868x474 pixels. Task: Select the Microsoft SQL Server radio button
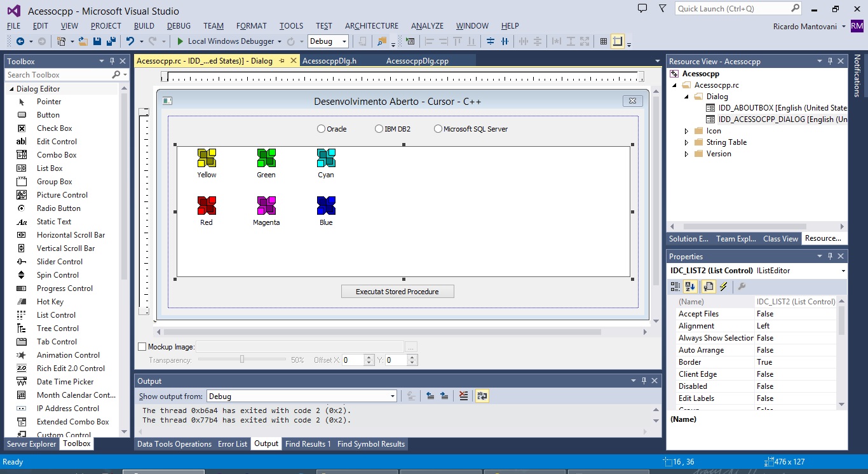tap(438, 129)
